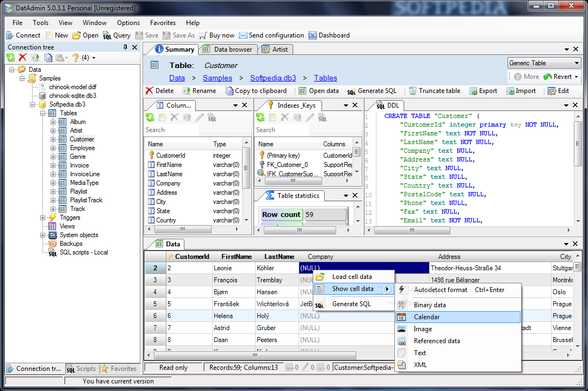588x391 pixels.
Task: Open the Dashboard from the toolbar
Action: 329,35
